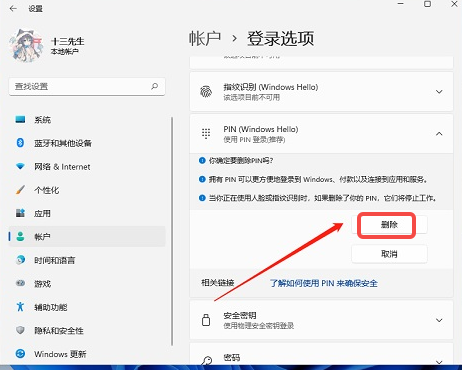Click the 密码 key icon
This screenshot has height=370, width=462.
[x=207, y=361]
